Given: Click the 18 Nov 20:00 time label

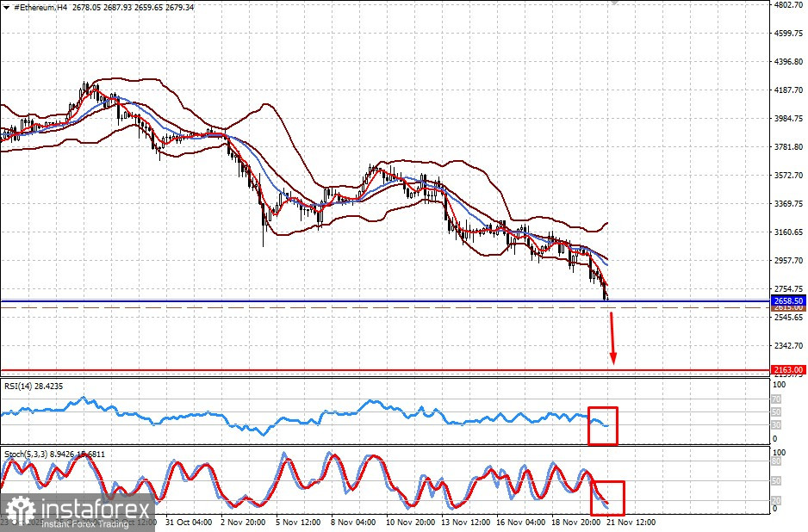Looking at the screenshot, I should pos(575,523).
